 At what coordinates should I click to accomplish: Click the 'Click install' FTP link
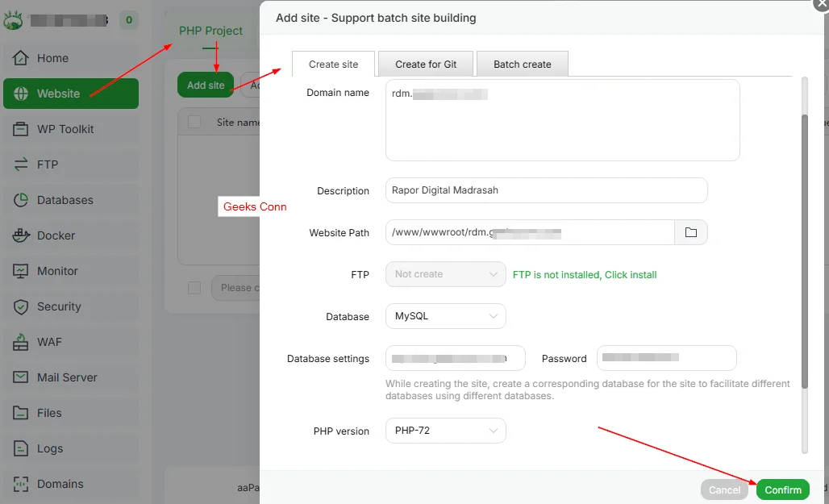point(631,274)
